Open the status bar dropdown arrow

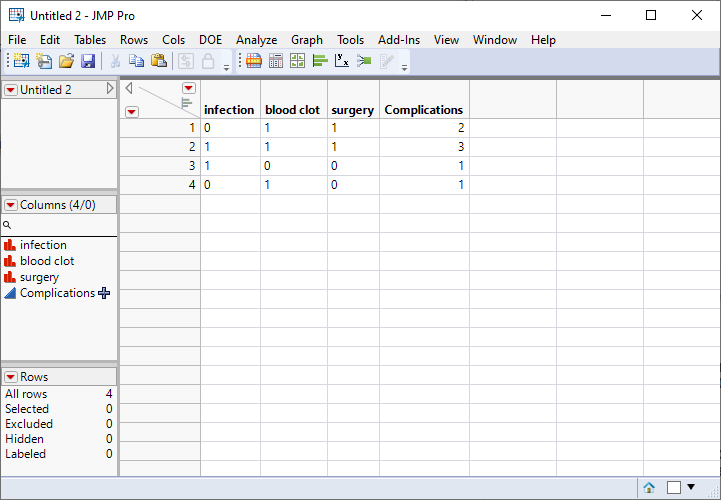(x=691, y=487)
